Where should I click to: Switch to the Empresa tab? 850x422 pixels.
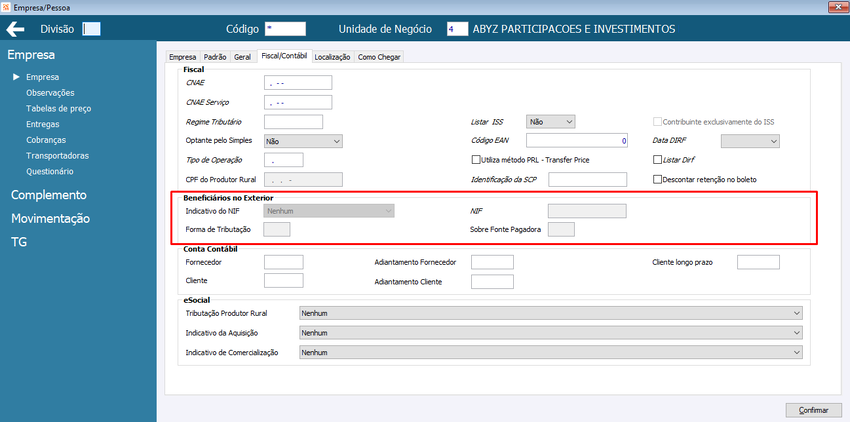(183, 57)
